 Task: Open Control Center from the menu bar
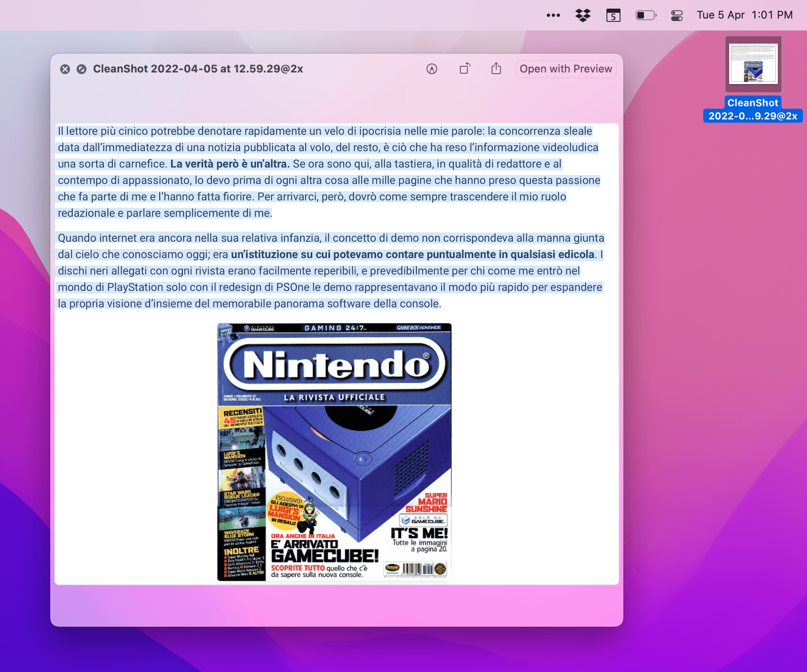[677, 16]
